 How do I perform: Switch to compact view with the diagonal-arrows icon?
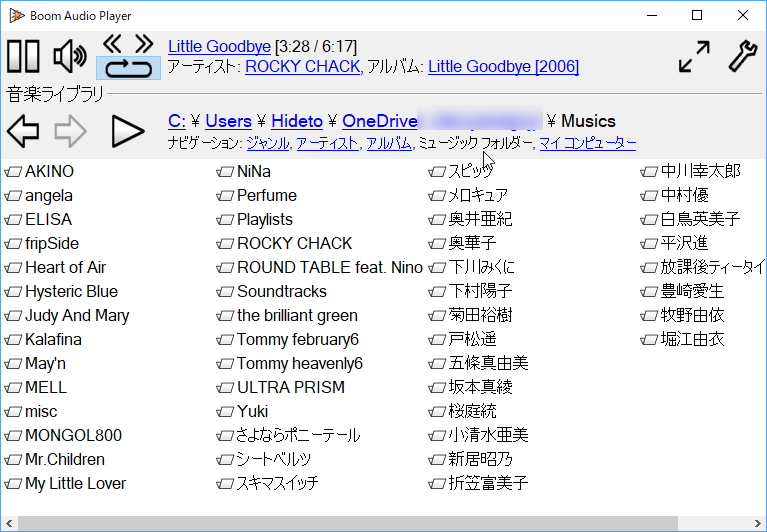[694, 57]
